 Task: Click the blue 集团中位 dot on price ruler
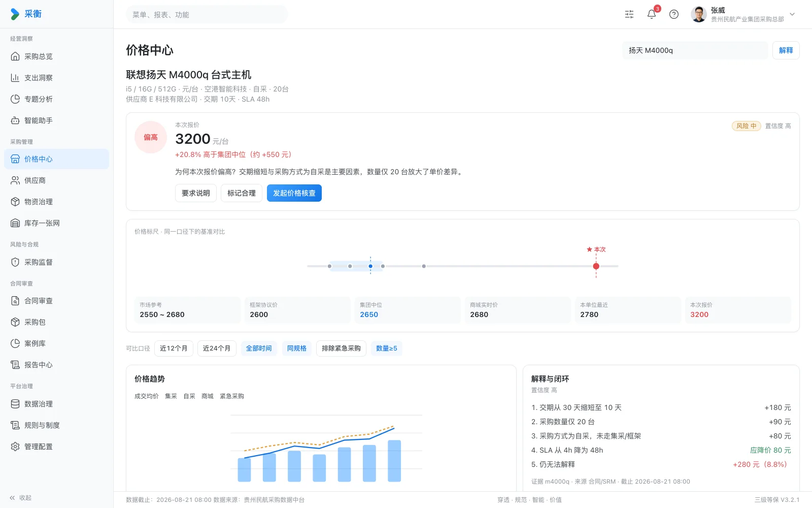pyautogui.click(x=370, y=266)
